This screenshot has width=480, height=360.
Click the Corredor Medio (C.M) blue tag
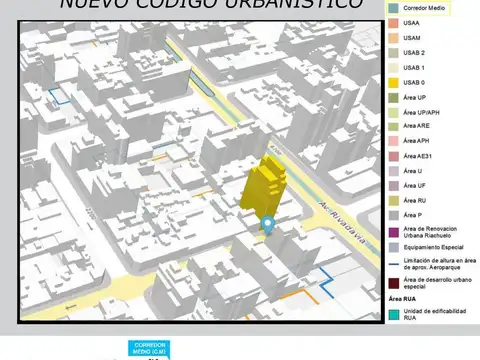coord(149,348)
